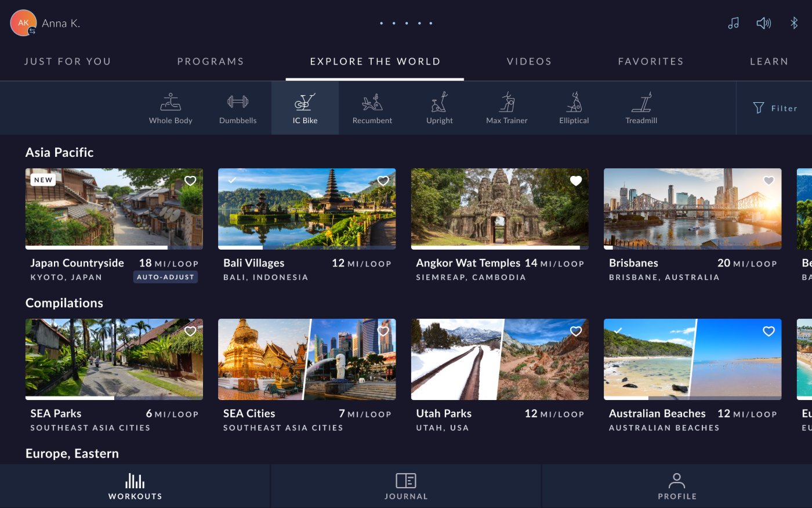Open Bluetooth settings icon
The height and width of the screenshot is (508, 812).
[794, 23]
